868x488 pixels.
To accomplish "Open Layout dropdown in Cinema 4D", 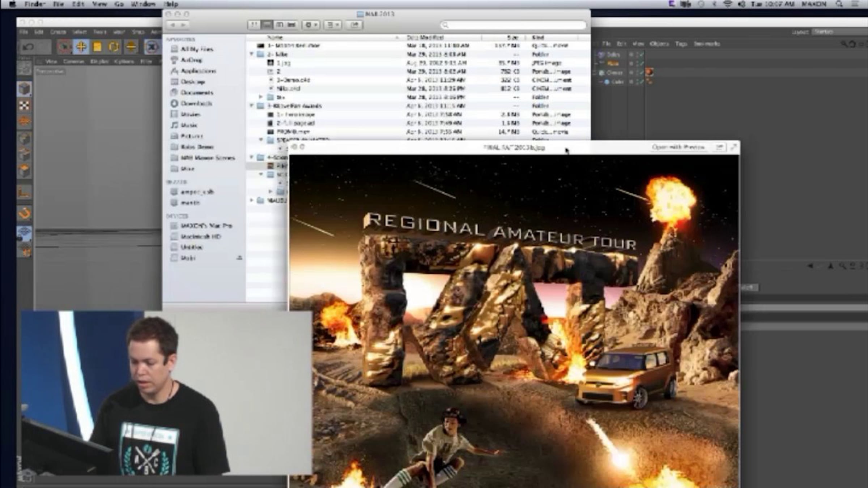I will [x=840, y=32].
